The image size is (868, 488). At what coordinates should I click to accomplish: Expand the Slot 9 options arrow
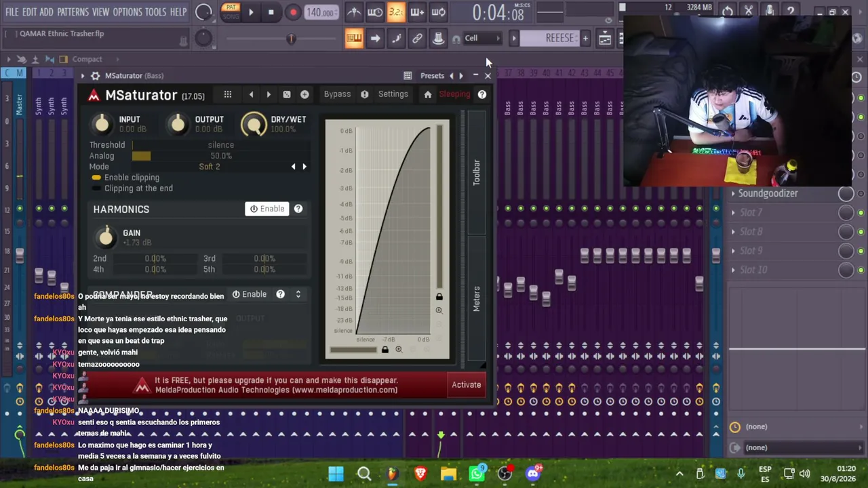click(733, 250)
